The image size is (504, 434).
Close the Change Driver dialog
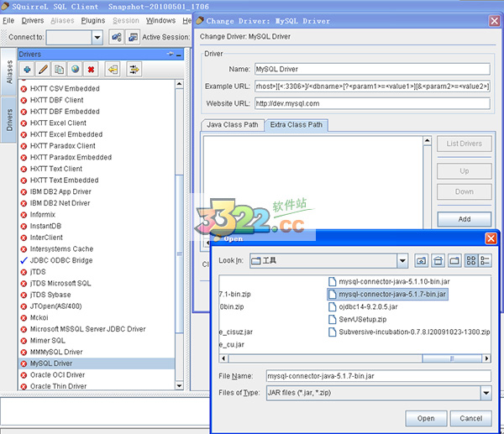495,21
